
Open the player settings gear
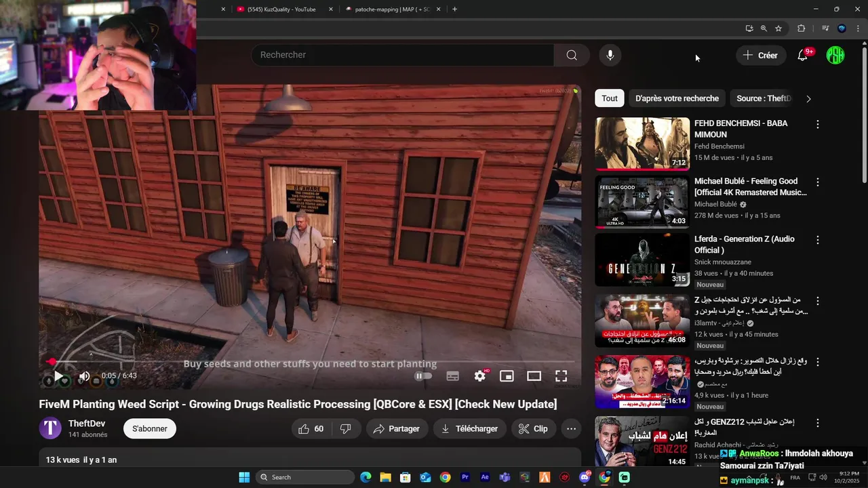click(x=480, y=376)
